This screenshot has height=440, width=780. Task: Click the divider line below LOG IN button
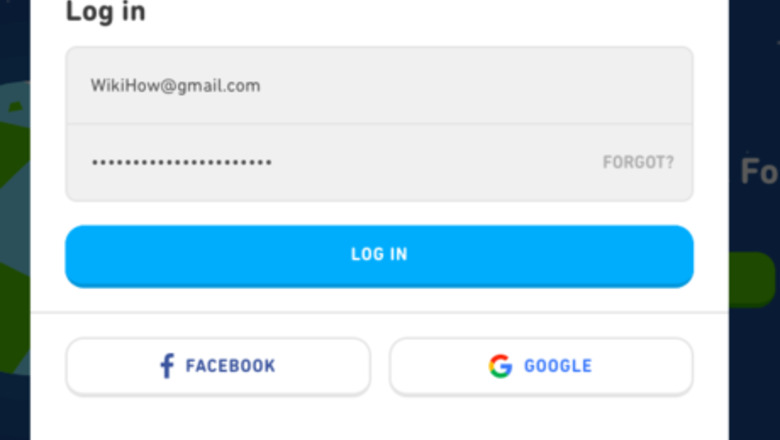click(379, 312)
